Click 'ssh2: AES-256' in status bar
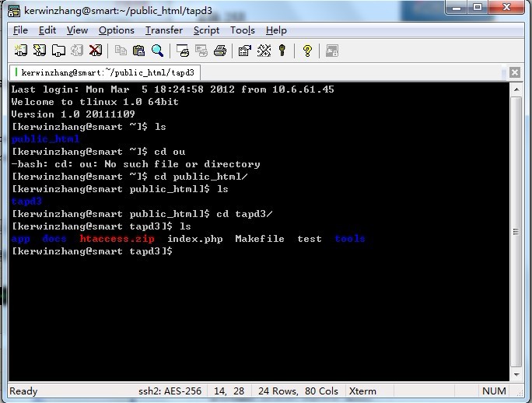 [170, 391]
